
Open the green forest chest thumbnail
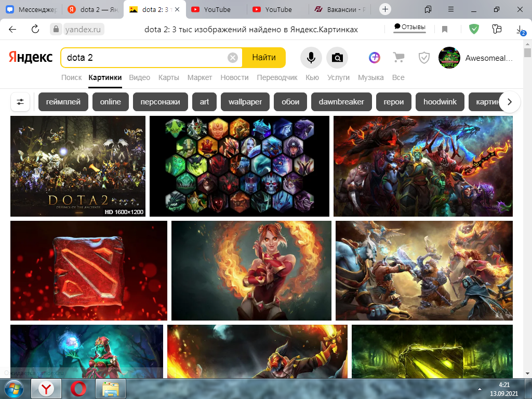point(432,352)
